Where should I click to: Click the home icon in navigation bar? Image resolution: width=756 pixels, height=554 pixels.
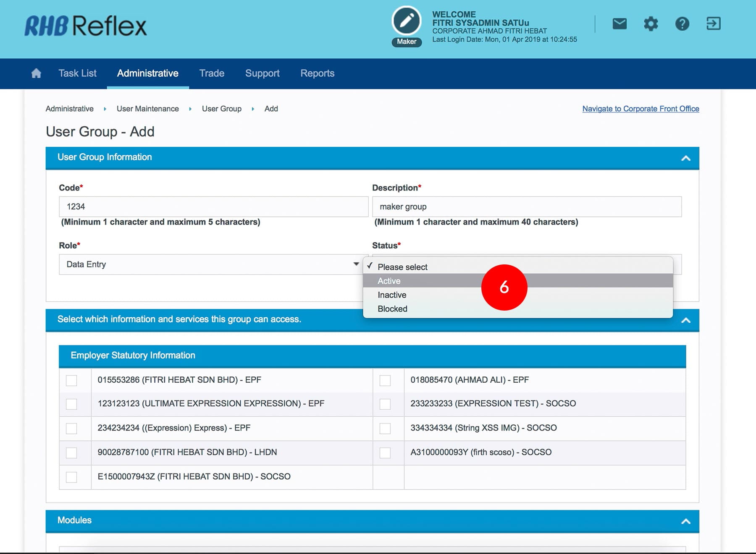pyautogui.click(x=36, y=73)
